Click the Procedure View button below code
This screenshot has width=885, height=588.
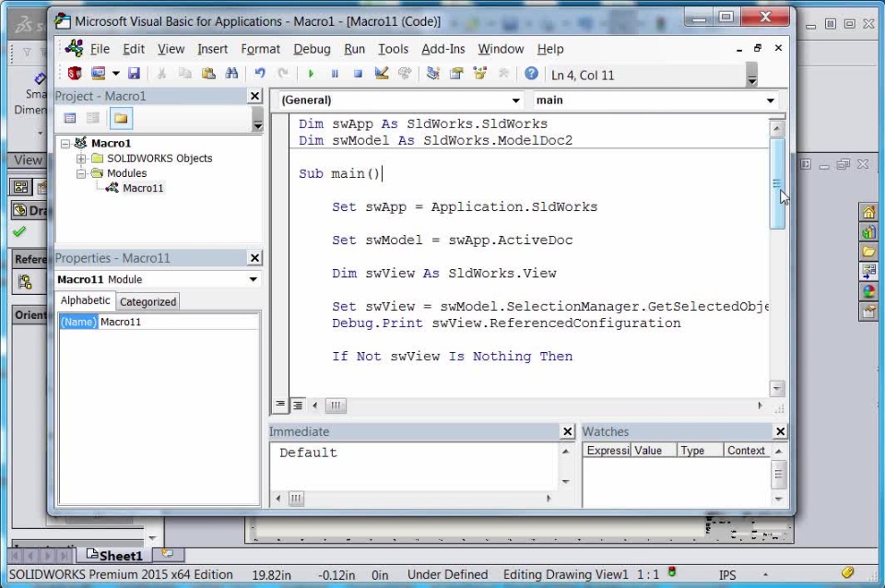point(280,406)
